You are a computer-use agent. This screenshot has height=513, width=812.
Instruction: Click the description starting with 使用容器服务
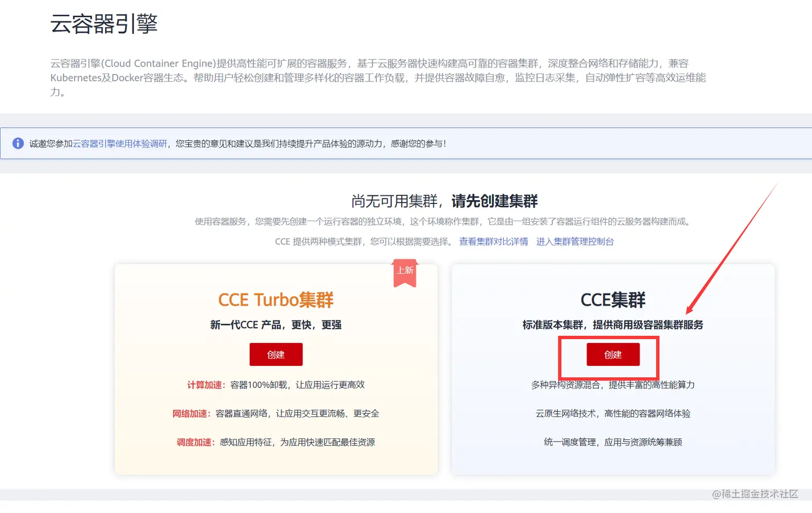[444, 222]
